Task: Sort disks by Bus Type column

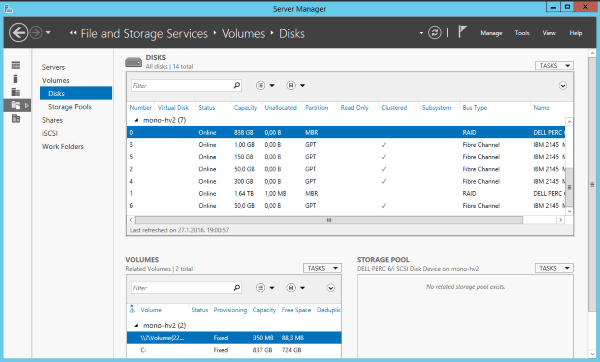Action: pos(474,108)
